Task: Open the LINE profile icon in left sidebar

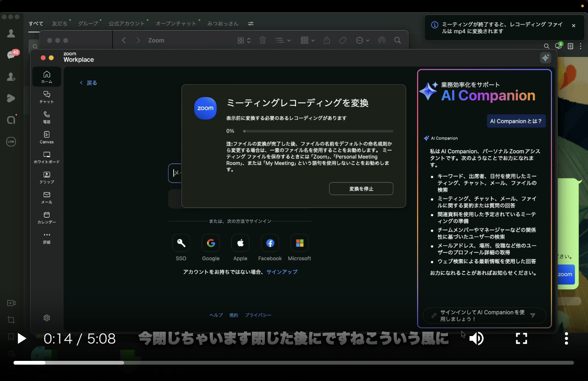Action: click(11, 34)
